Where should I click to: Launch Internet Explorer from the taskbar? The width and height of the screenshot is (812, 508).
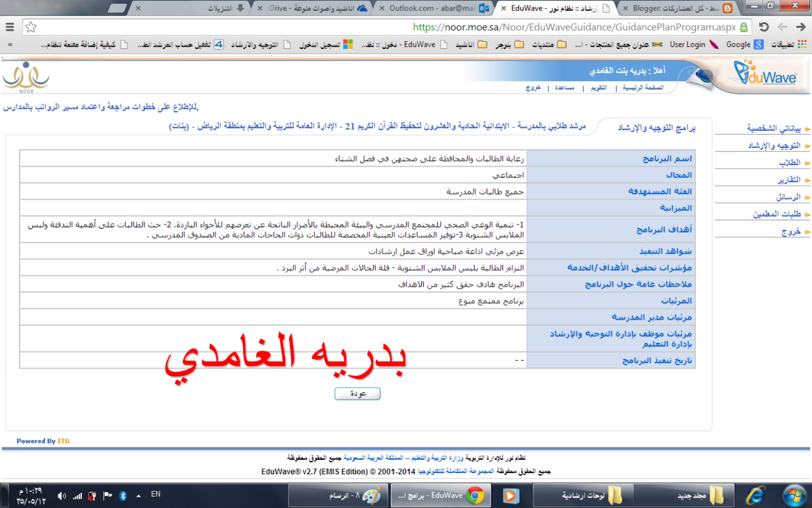(x=755, y=495)
